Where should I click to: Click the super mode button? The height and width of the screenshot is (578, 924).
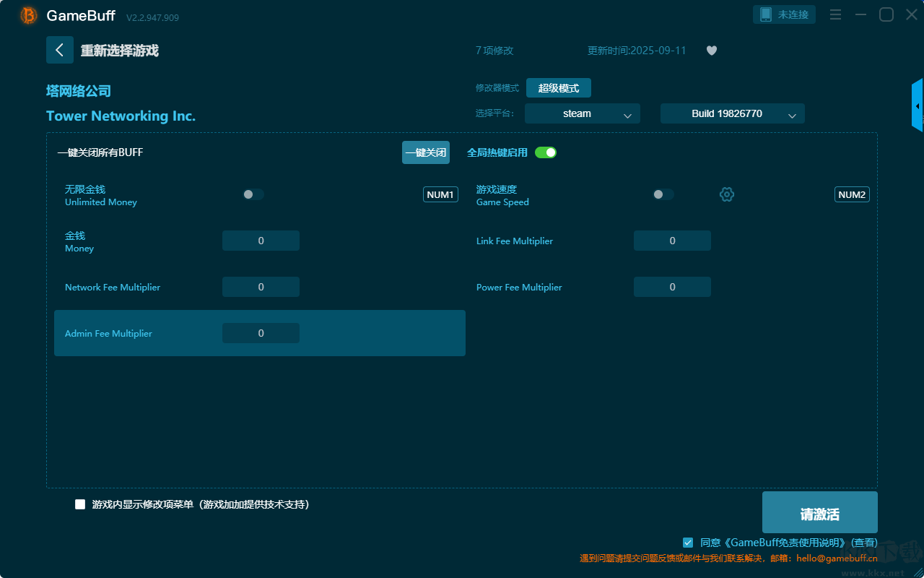point(558,88)
